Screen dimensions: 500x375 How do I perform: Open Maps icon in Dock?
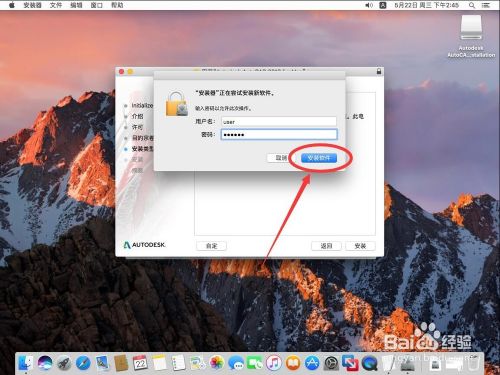point(198,363)
